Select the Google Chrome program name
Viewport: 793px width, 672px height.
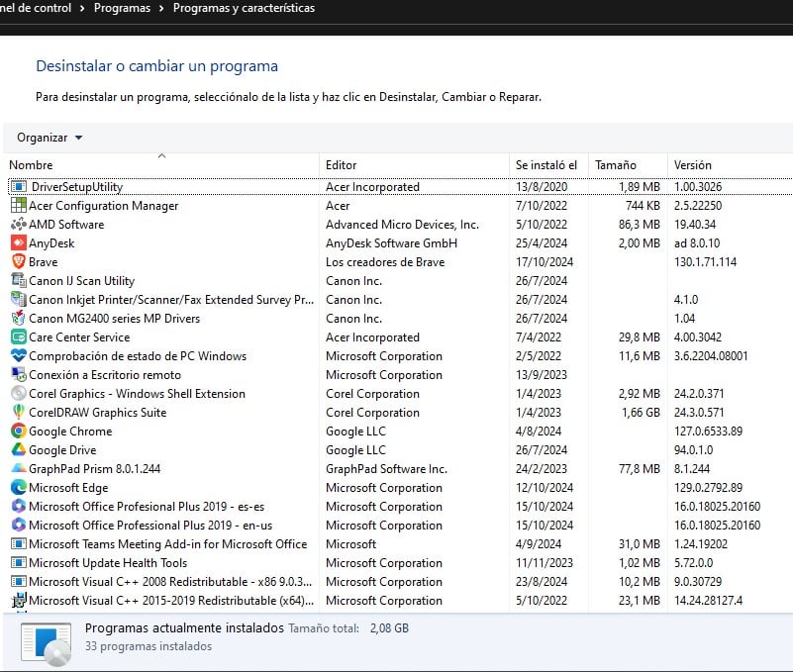pos(70,432)
